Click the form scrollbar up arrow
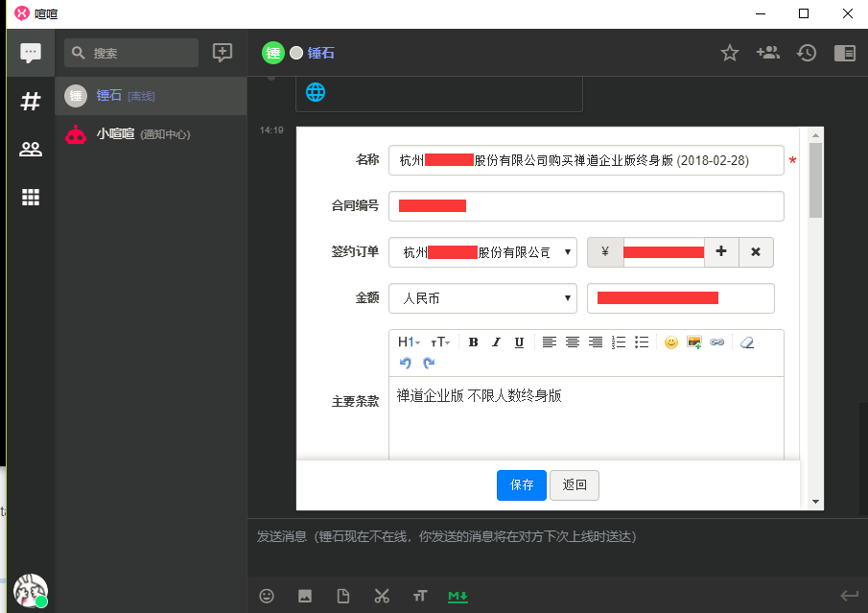The width and height of the screenshot is (868, 613). tap(815, 135)
